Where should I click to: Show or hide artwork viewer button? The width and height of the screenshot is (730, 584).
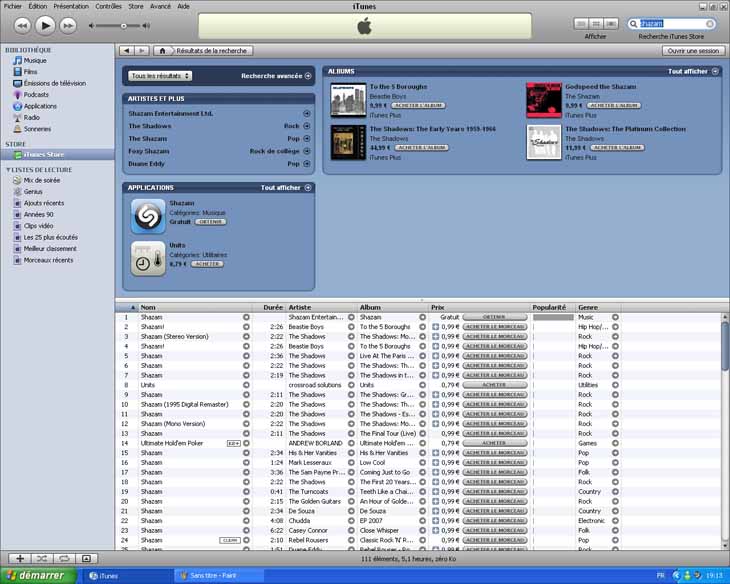pos(87,558)
